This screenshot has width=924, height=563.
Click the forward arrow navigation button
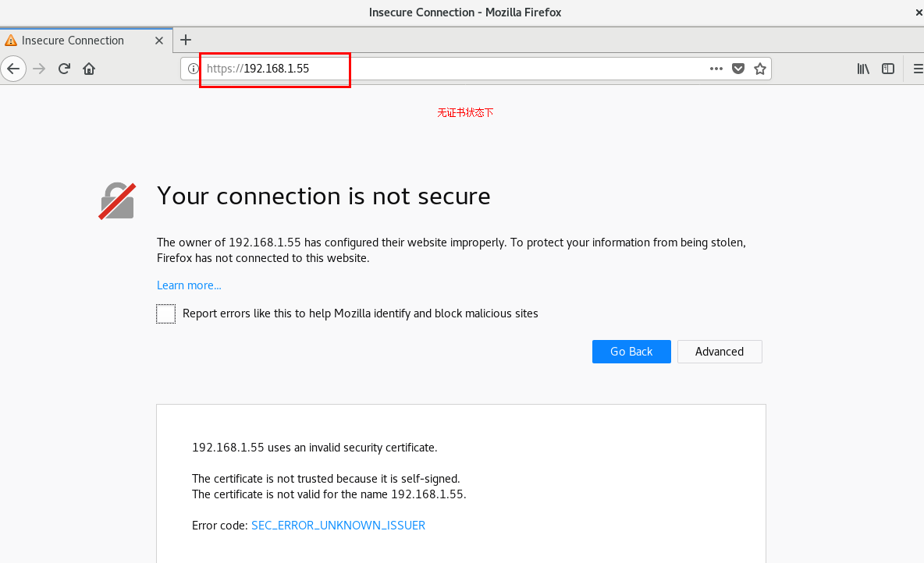coord(39,69)
